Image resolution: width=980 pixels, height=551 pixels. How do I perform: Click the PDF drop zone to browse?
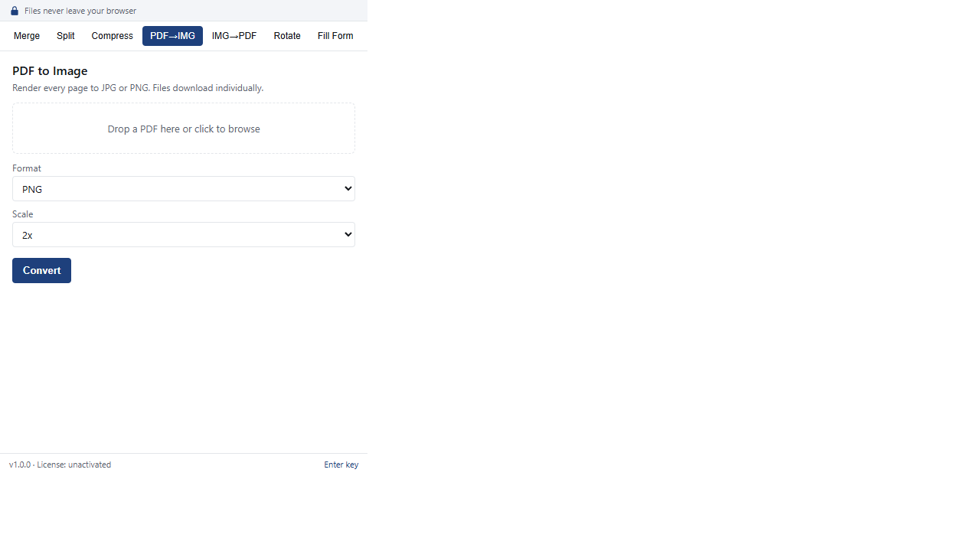click(184, 129)
